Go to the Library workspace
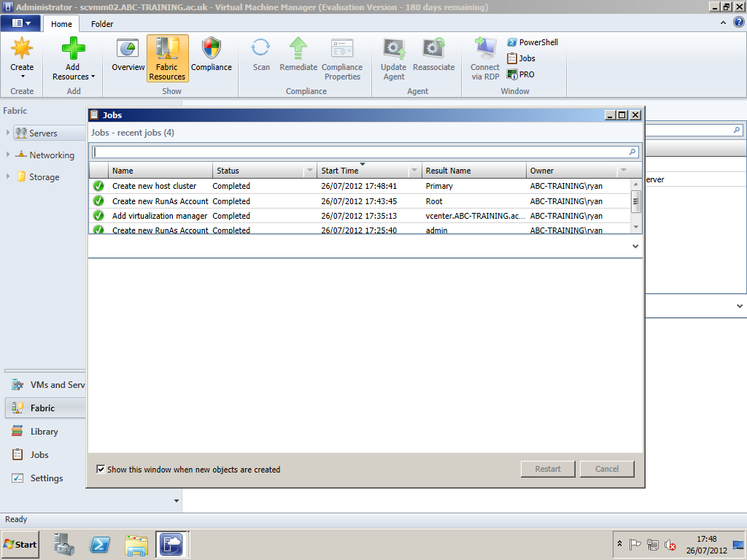Image resolution: width=747 pixels, height=560 pixels. click(x=46, y=432)
